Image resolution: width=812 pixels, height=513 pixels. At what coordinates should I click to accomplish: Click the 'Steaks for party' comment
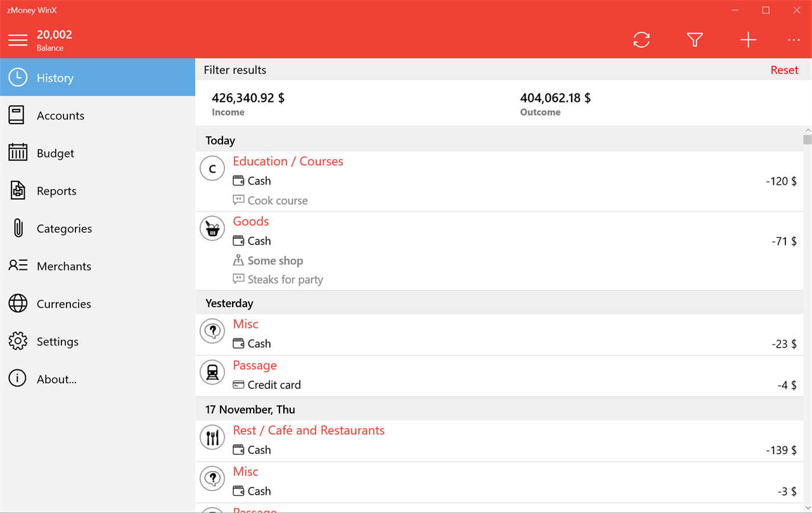(x=285, y=280)
